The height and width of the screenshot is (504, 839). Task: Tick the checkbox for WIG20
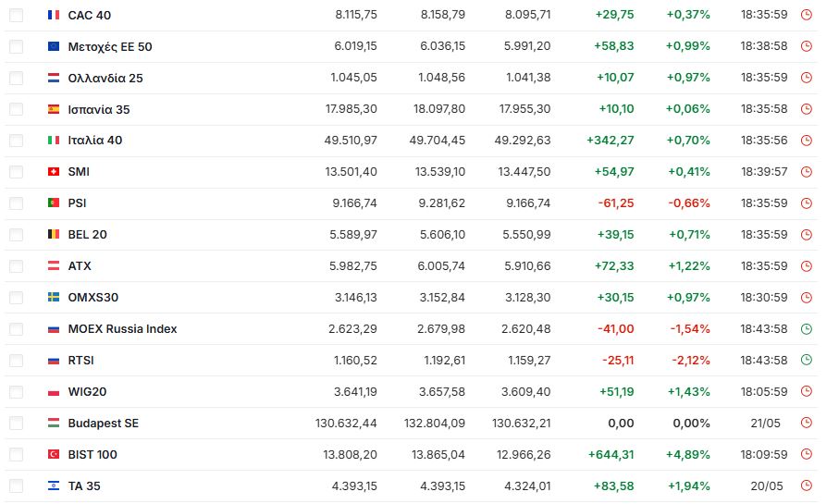(x=16, y=392)
